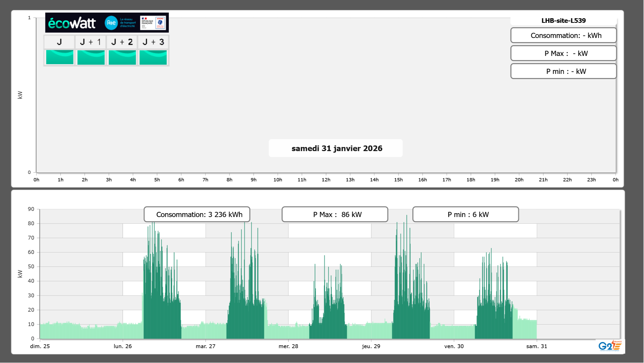Click the J + 1 header label
The width and height of the screenshot is (644, 363).
[91, 42]
